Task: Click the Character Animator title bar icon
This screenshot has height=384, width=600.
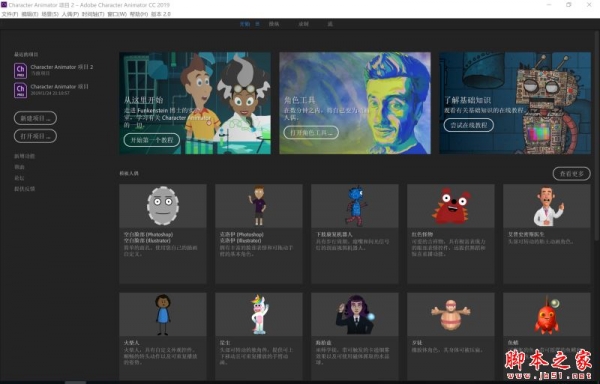Action: 4,5
